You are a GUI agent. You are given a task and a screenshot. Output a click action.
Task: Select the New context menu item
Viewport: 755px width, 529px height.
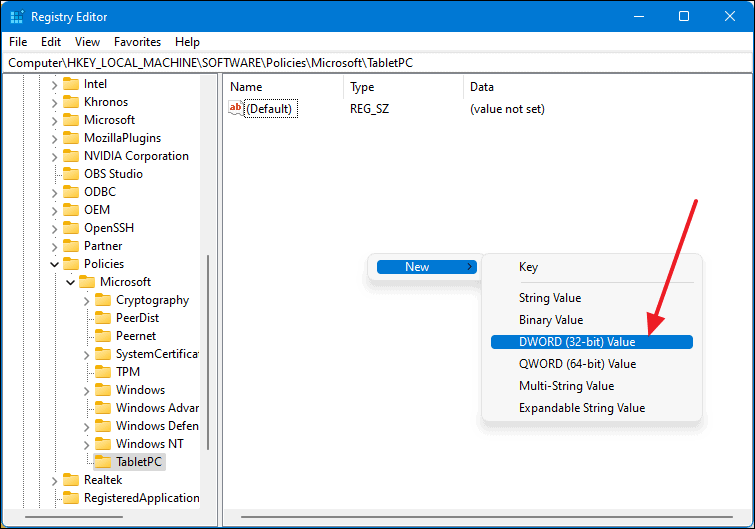click(427, 267)
